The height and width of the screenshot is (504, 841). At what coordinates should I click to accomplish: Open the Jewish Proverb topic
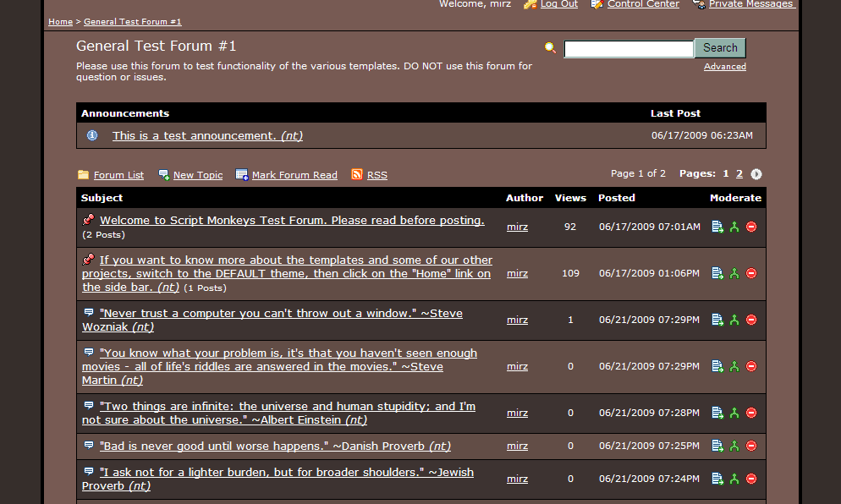(x=278, y=479)
